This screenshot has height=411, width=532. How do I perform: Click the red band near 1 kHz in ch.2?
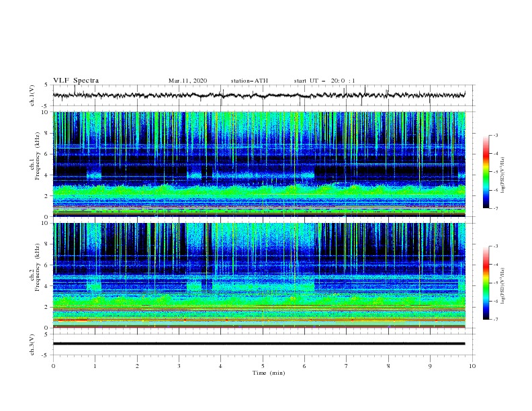(73, 320)
